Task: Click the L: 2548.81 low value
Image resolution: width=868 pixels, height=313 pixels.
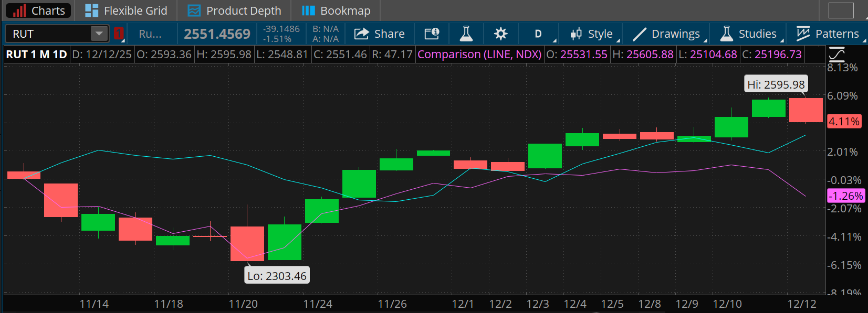Action: point(283,54)
